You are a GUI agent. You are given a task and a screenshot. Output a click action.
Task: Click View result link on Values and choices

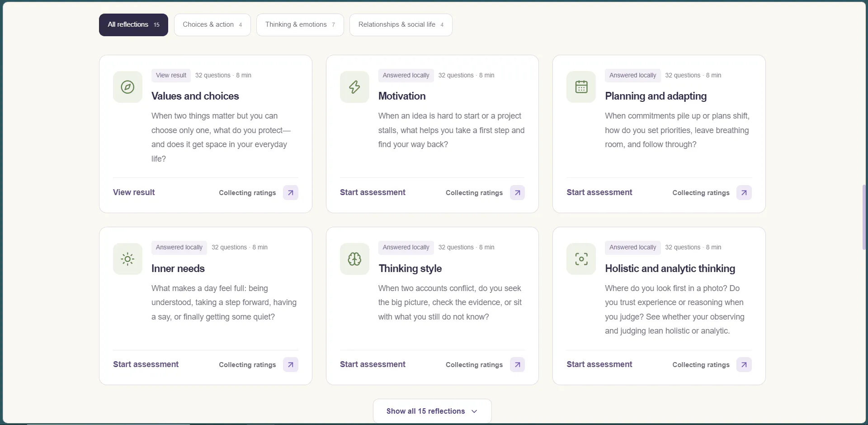(x=134, y=192)
